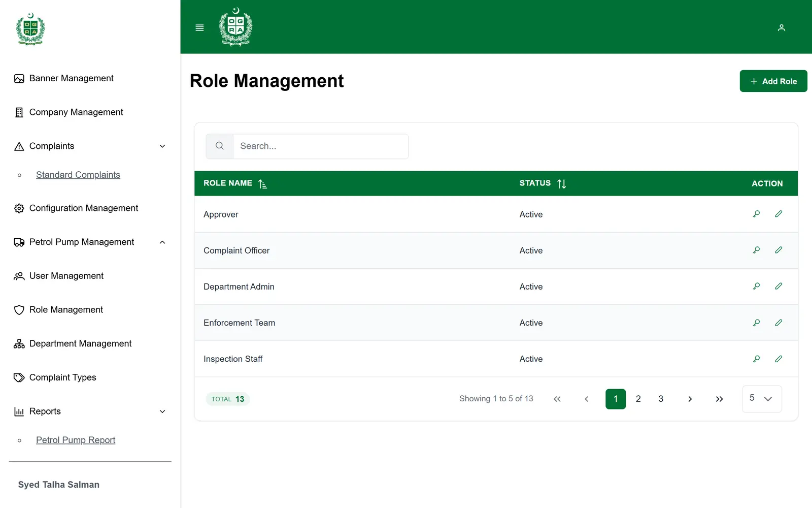Edit the Enforcement Team role
812x508 pixels.
779,323
